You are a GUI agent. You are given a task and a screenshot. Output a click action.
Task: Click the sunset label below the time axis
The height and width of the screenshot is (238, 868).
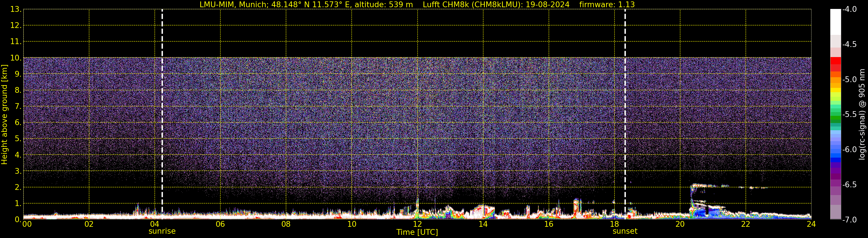coord(625,231)
